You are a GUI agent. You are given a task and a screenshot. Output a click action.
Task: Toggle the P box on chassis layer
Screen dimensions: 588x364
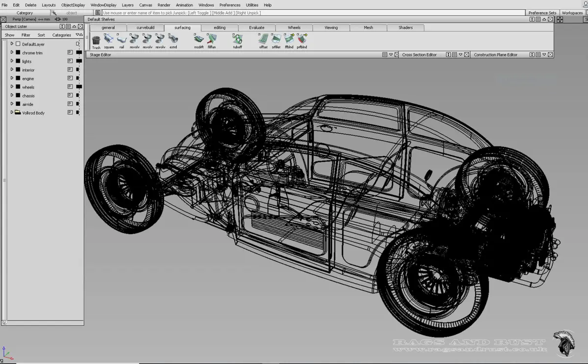(70, 96)
